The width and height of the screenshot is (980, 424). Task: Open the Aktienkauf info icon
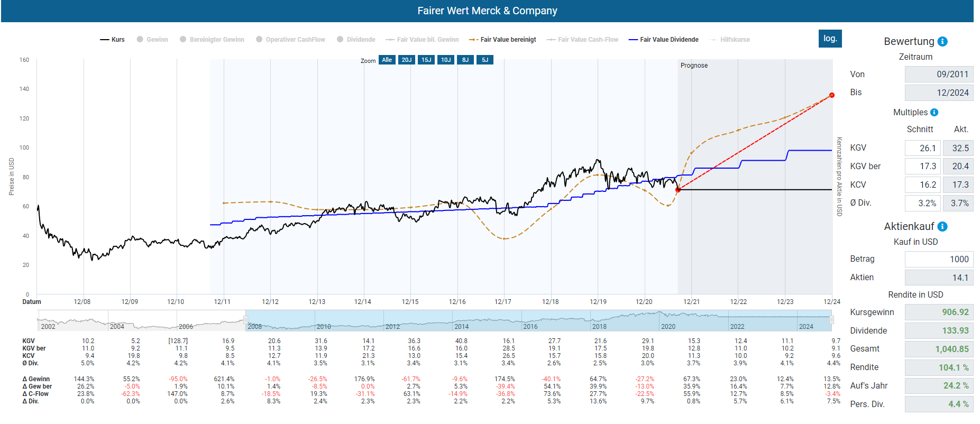click(942, 227)
